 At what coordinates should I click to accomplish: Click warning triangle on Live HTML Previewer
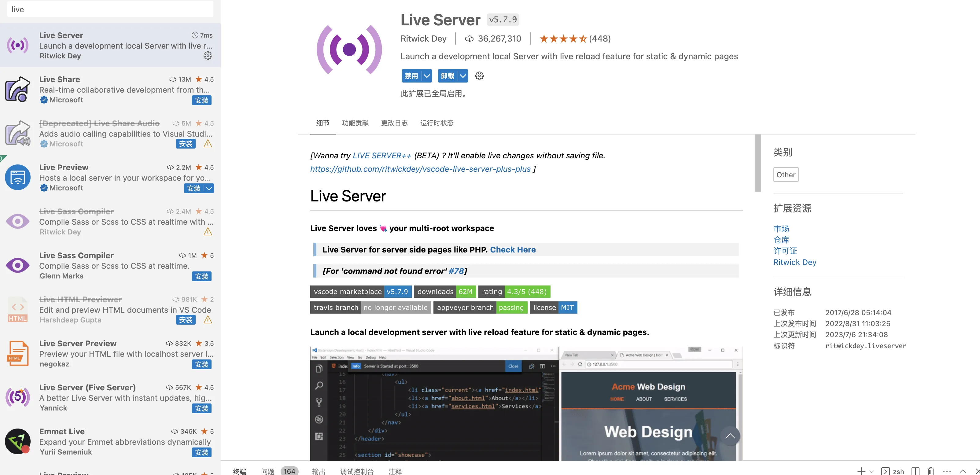(208, 320)
